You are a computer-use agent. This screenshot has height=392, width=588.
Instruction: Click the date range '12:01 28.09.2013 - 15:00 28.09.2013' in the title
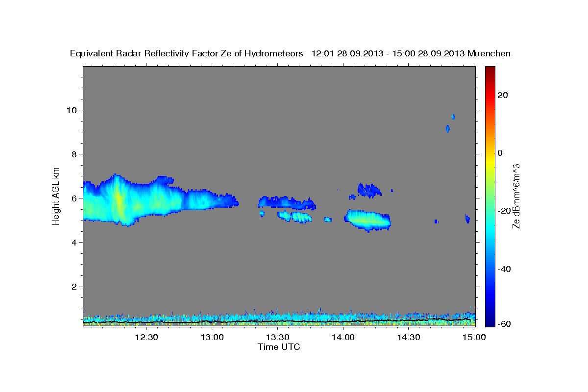(388, 53)
